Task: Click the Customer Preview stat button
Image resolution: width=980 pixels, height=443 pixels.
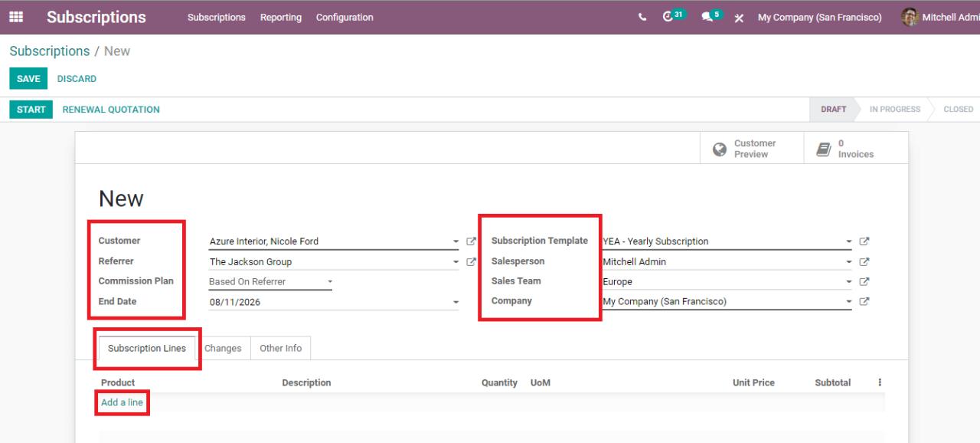Action: coord(746,149)
